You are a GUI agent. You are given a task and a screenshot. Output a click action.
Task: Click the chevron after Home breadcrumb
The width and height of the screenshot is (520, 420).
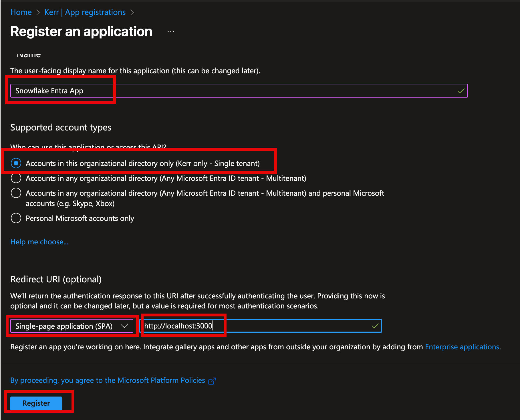click(38, 12)
